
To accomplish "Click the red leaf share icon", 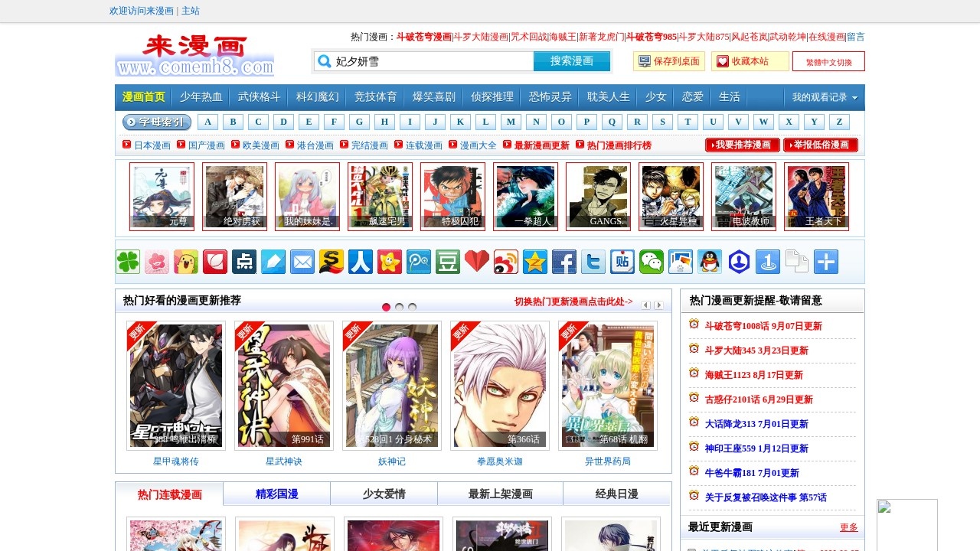I will click(x=215, y=262).
